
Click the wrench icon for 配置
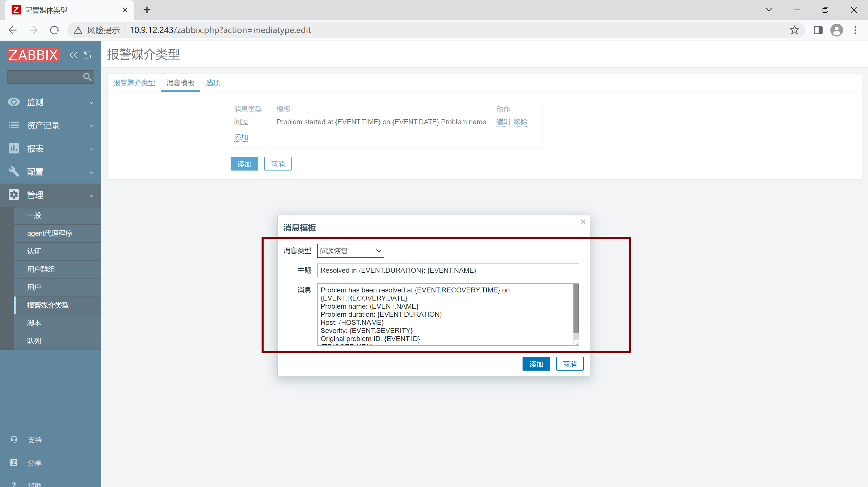tap(14, 171)
